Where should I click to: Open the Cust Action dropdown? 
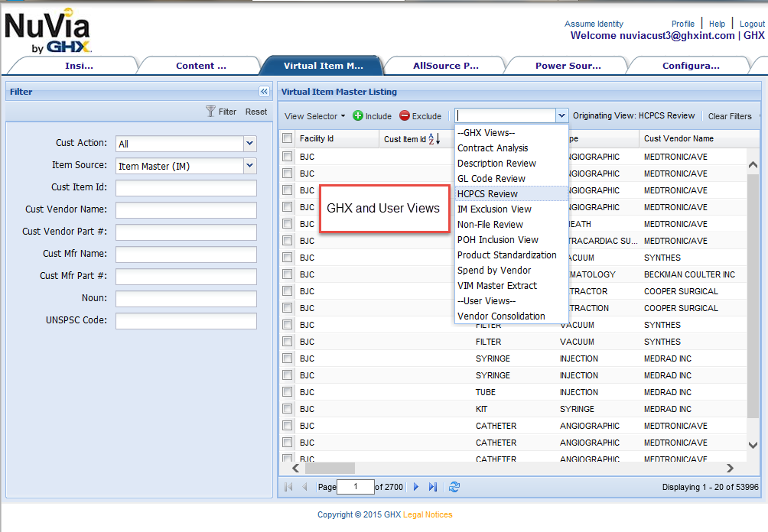(250, 144)
